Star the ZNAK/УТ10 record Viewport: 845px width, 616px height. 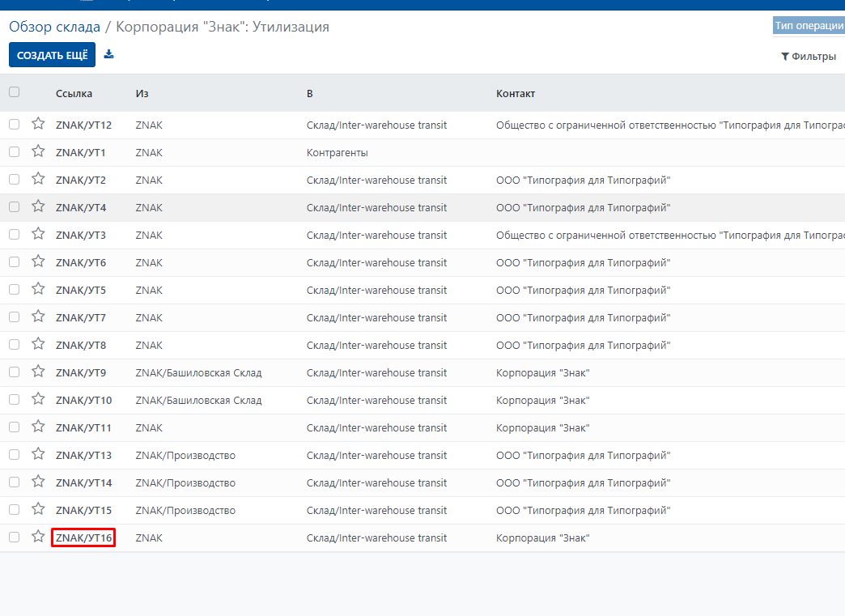click(38, 399)
